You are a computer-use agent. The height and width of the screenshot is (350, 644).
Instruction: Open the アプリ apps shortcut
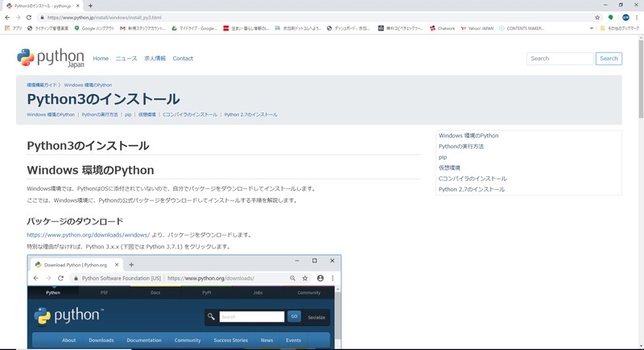pyautogui.click(x=13, y=28)
